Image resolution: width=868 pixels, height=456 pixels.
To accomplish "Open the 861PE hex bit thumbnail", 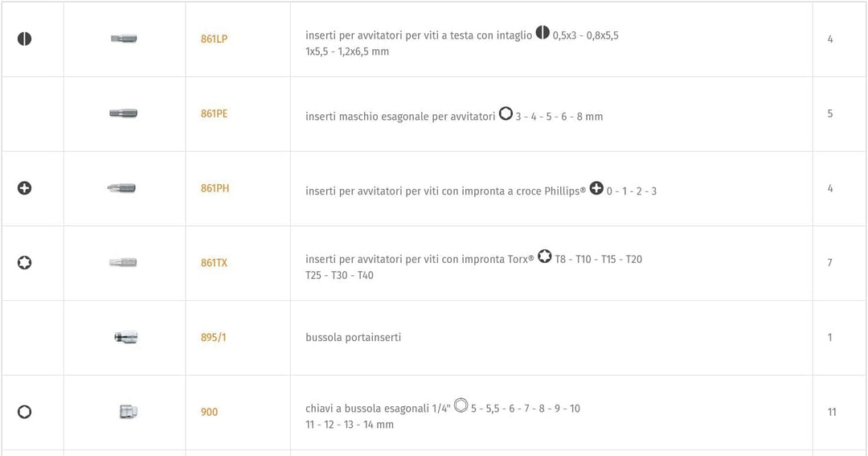I will point(124,113).
